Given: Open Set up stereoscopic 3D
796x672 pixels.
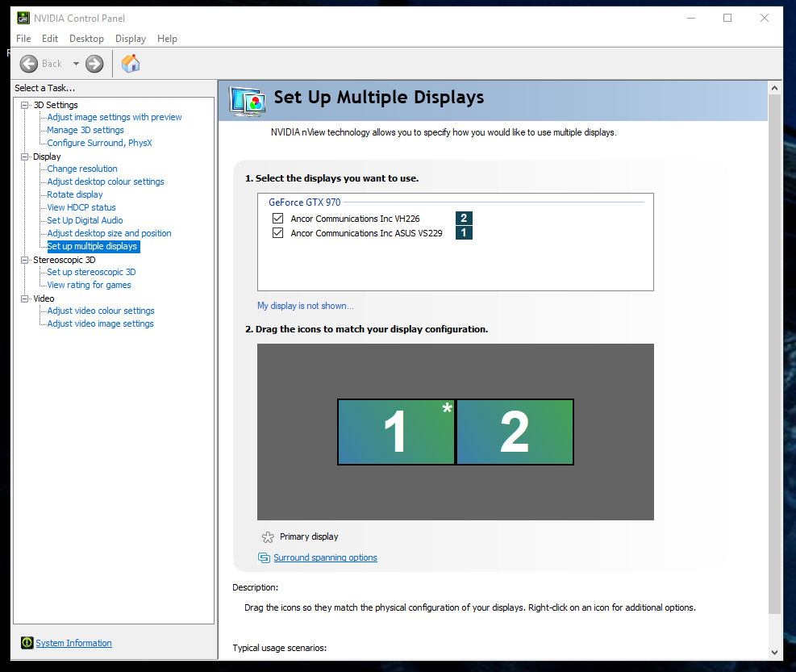Looking at the screenshot, I should tap(91, 272).
